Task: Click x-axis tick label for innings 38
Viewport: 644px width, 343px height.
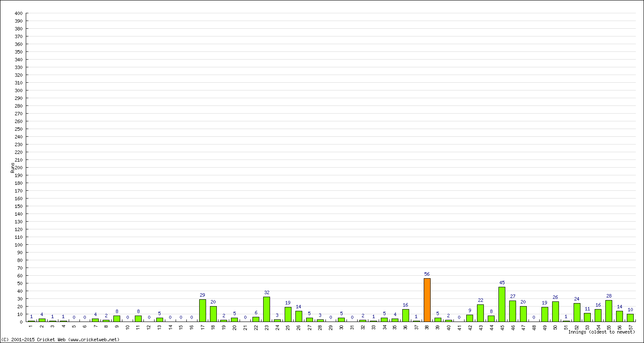Action: coord(427,327)
